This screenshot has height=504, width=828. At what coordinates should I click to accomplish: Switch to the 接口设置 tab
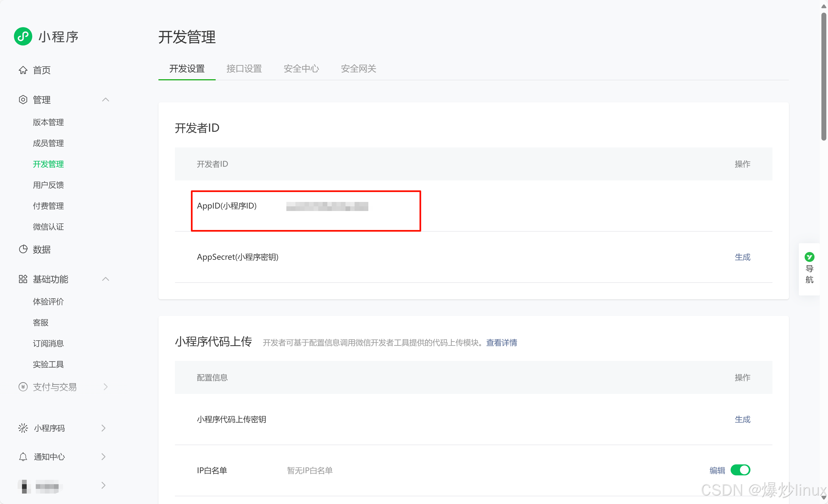(x=244, y=69)
